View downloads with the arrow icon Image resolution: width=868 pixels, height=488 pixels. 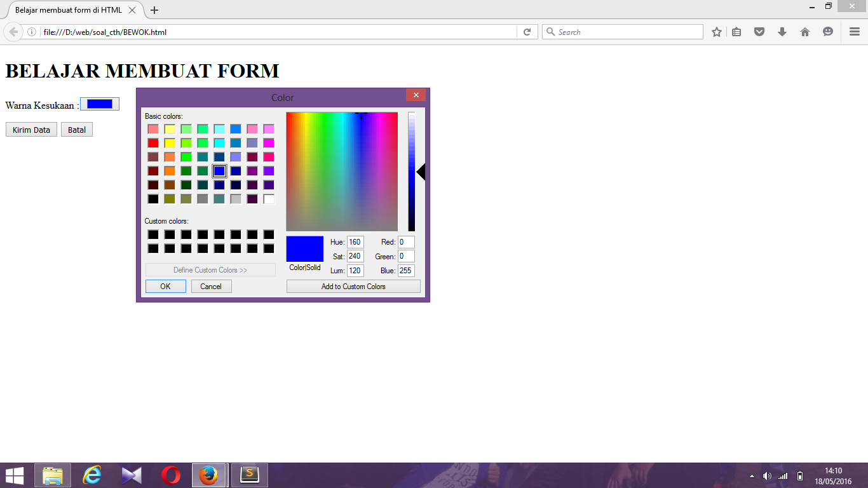tap(782, 31)
